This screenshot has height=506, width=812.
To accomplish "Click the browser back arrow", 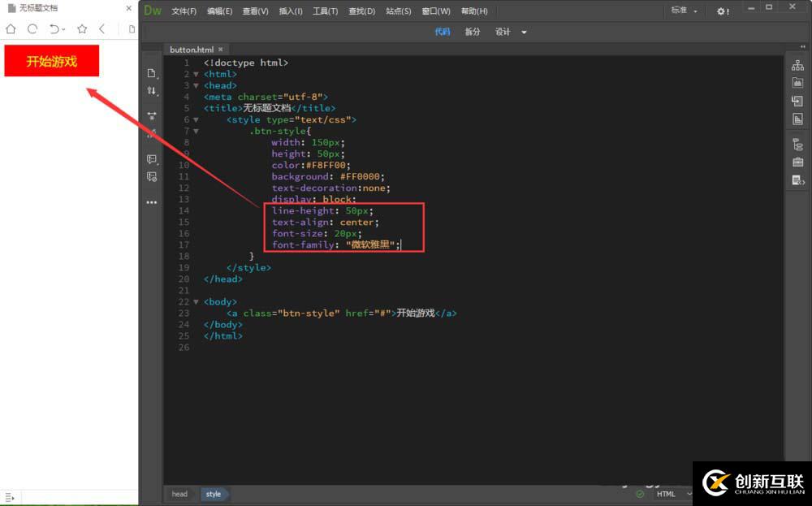I will (102, 29).
